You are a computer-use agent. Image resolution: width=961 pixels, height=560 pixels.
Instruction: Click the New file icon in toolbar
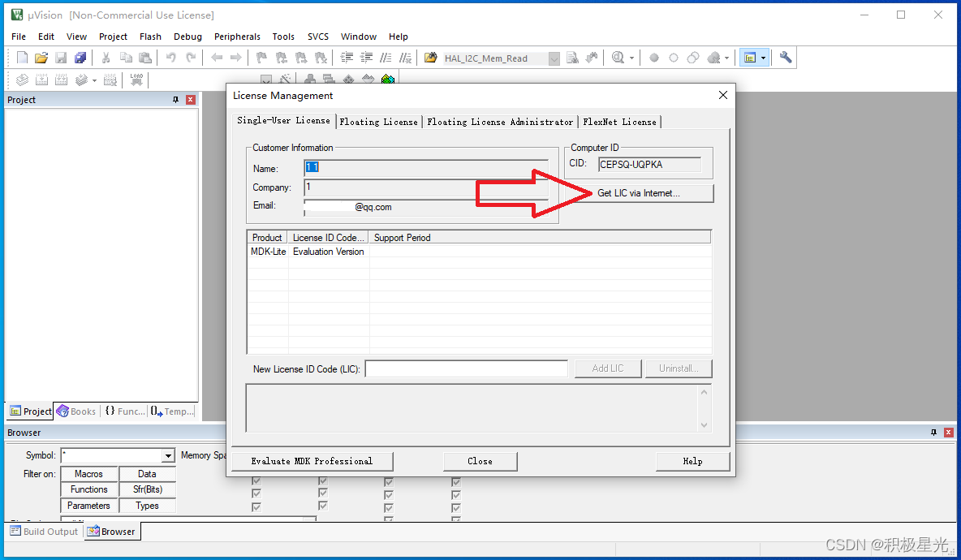22,58
